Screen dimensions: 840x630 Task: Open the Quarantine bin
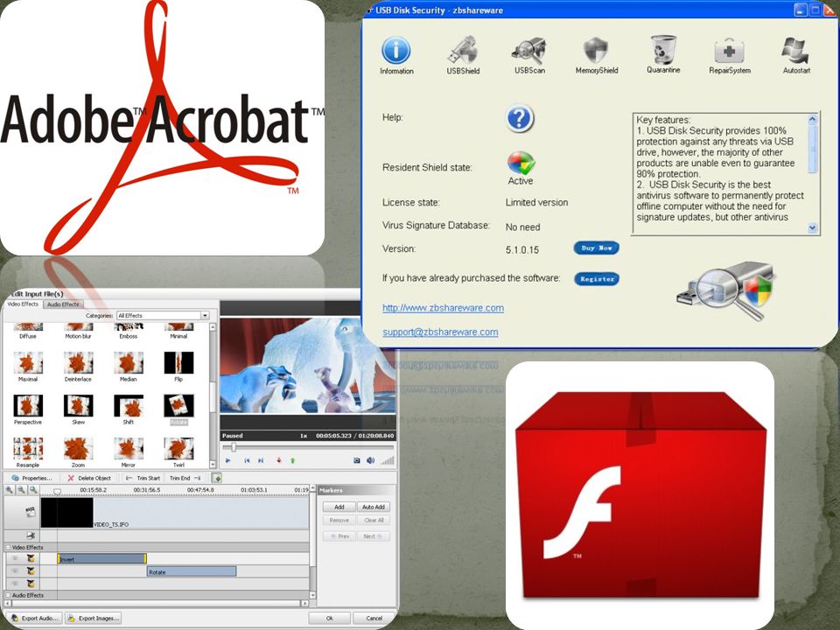pos(663,54)
